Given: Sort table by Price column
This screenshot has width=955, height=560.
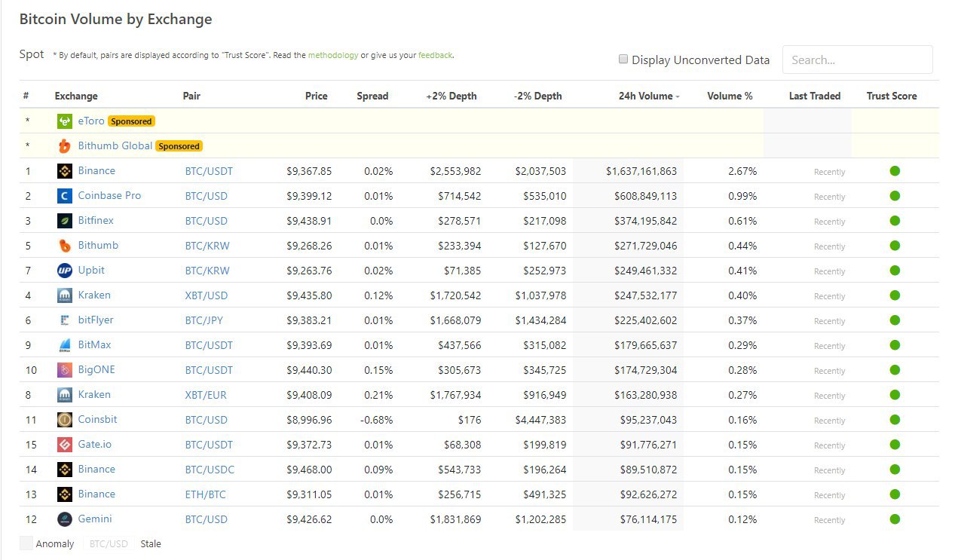Looking at the screenshot, I should tap(317, 96).
